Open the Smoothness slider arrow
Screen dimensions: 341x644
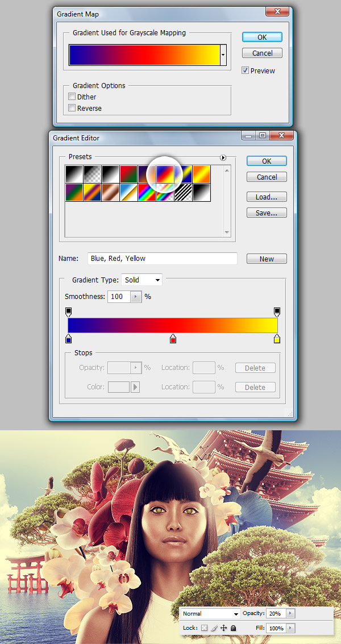pyautogui.click(x=136, y=297)
